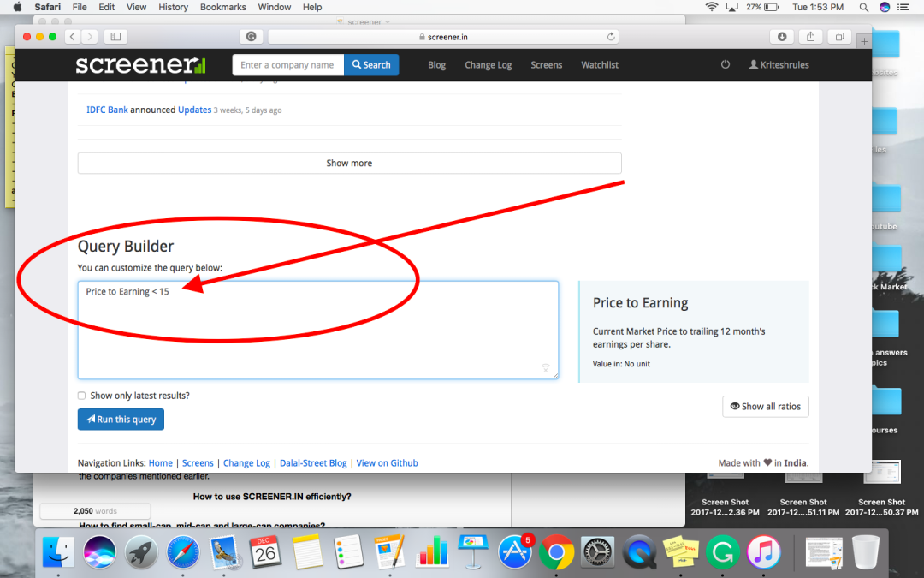The width and height of the screenshot is (924, 578).
Task: Open the Home footer link
Action: click(x=160, y=463)
